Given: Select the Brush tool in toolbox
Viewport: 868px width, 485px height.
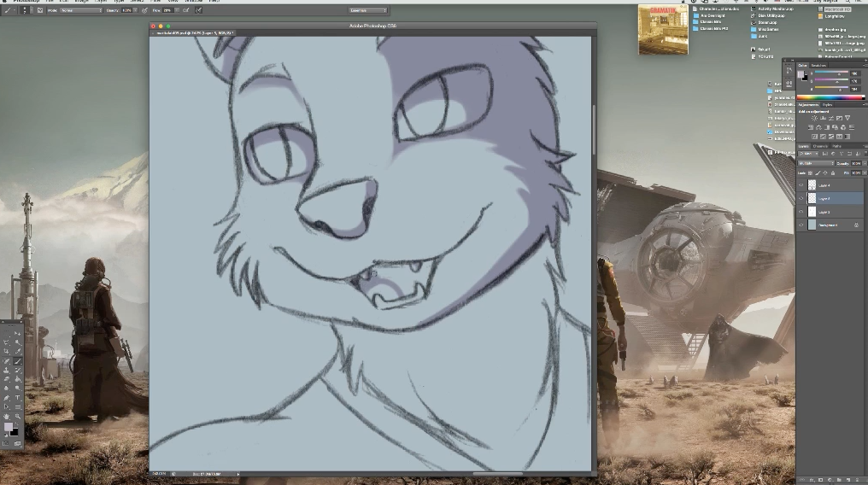Looking at the screenshot, I should 18,361.
